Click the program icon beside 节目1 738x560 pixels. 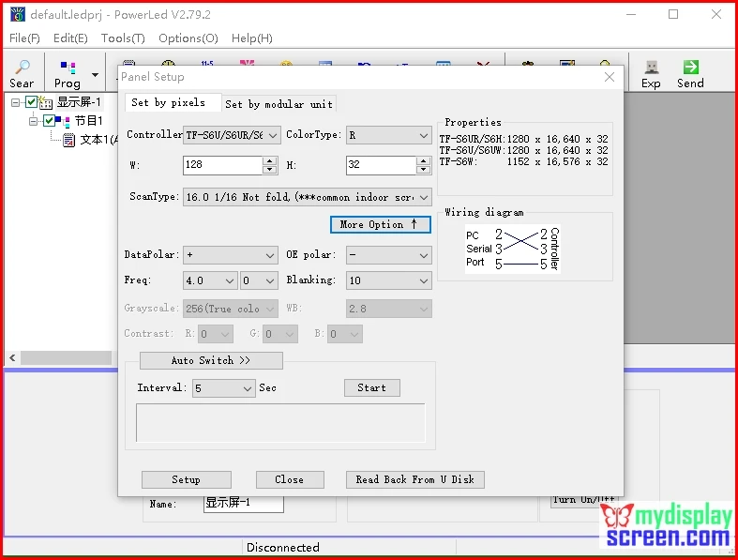pos(63,121)
